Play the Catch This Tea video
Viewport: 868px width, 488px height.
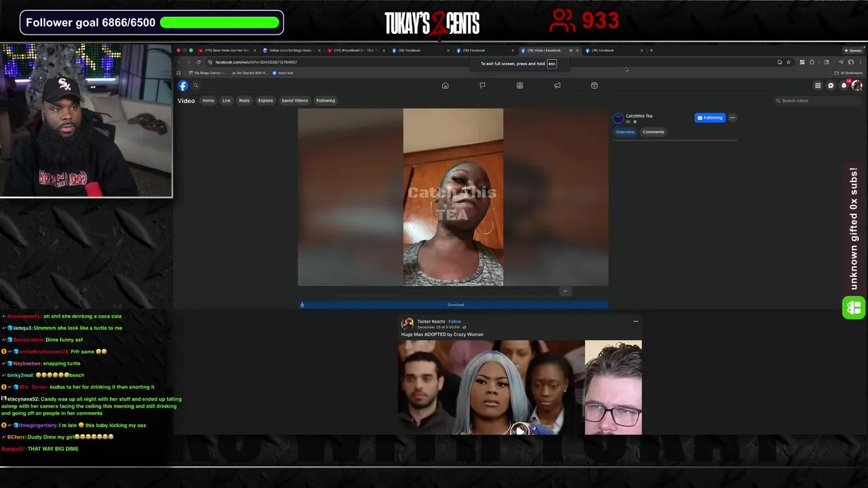453,197
